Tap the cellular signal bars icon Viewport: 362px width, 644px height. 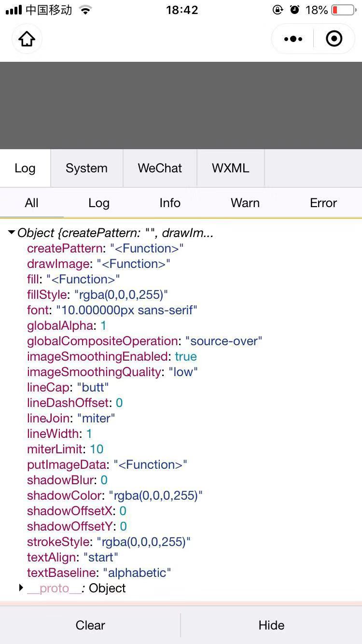14,10
